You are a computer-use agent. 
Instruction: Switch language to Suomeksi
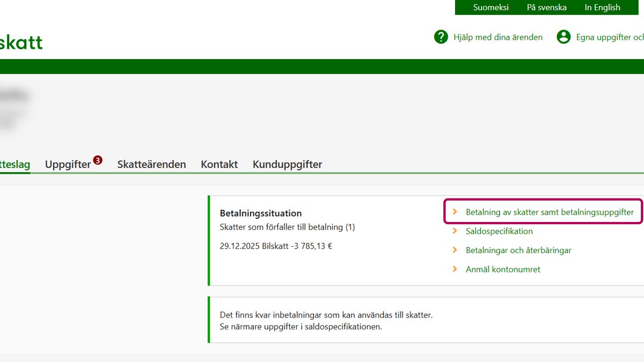[x=491, y=8]
